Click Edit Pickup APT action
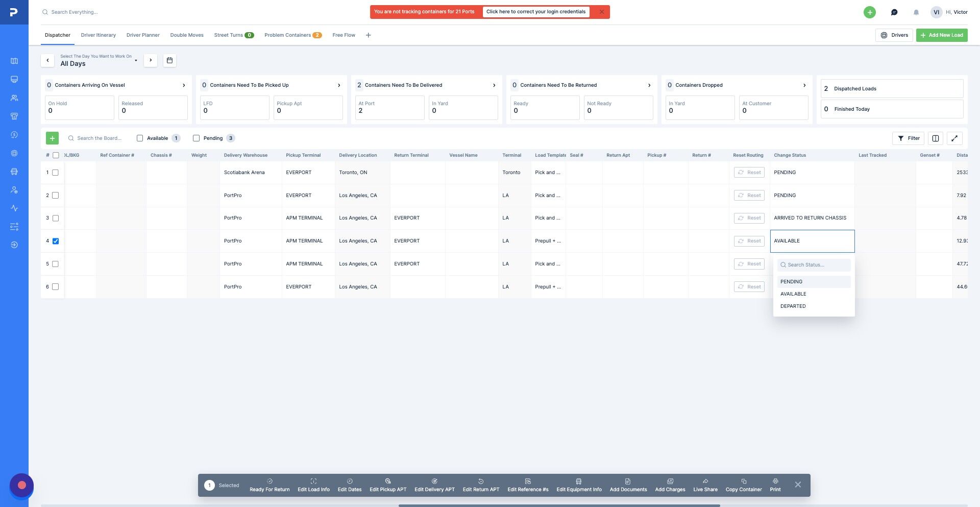Viewport: 980px width, 507px height. point(388,485)
